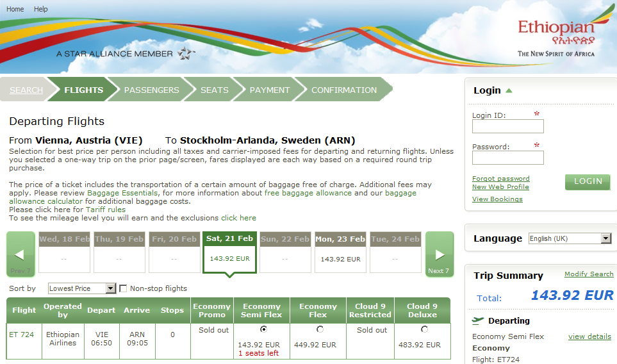Collapse the Login panel green triangle

tap(509, 90)
